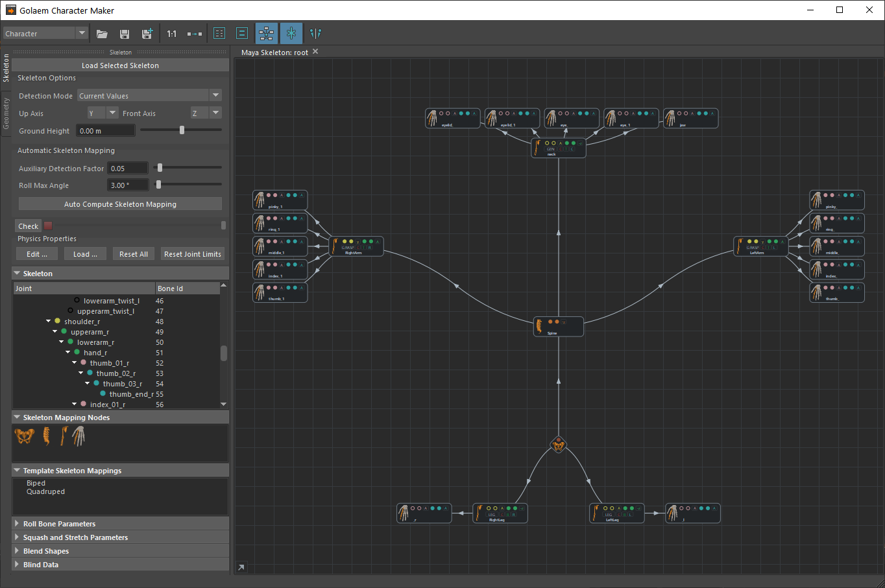Click the Reset Joint Limits button
The image size is (885, 588).
193,254
